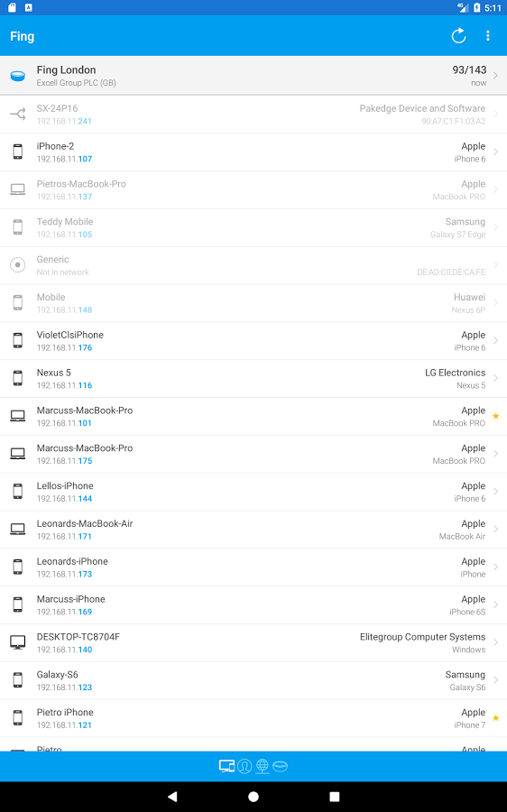This screenshot has width=507, height=812.
Task: Expand Fing London network details chevron
Action: tap(495, 76)
